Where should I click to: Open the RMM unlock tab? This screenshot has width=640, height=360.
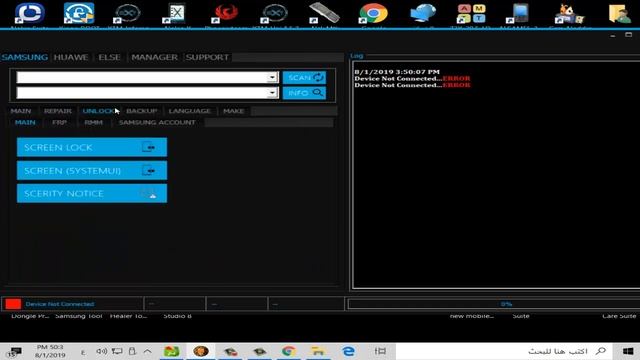93,122
